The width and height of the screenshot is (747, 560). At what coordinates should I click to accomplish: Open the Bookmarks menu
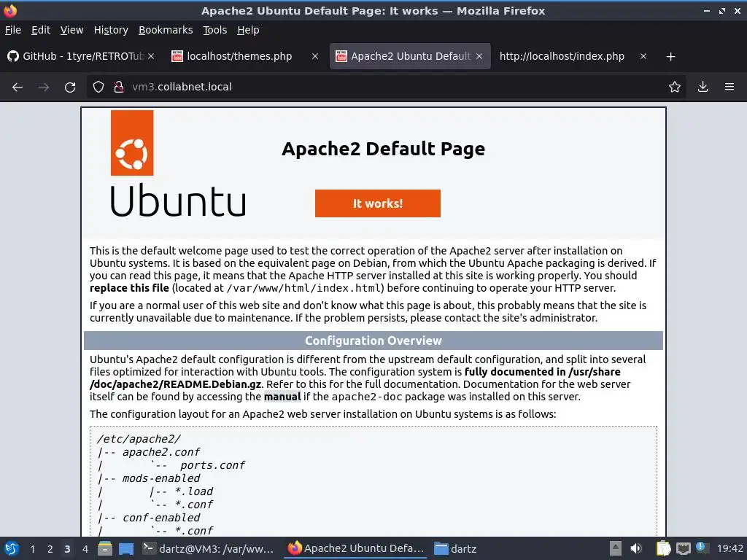[x=166, y=30]
